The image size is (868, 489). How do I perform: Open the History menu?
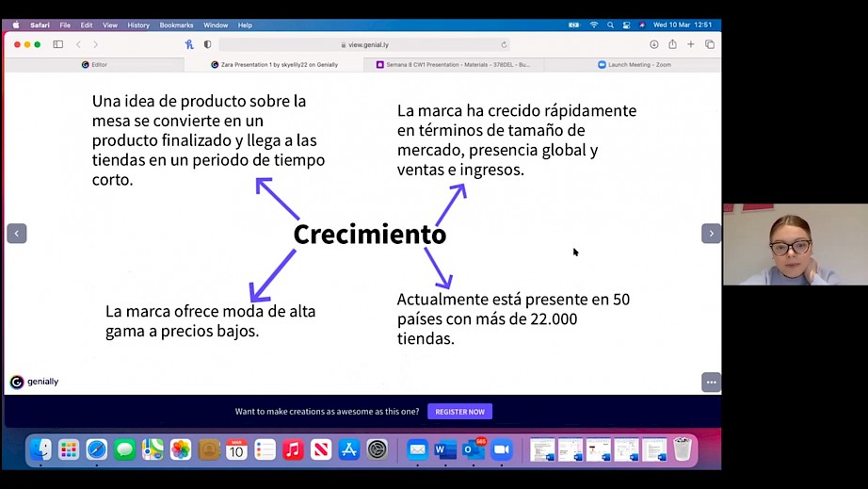pyautogui.click(x=138, y=25)
